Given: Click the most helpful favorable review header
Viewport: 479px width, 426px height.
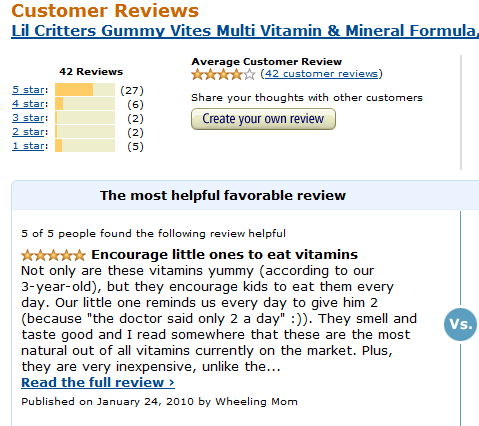Looking at the screenshot, I should 223,196.
